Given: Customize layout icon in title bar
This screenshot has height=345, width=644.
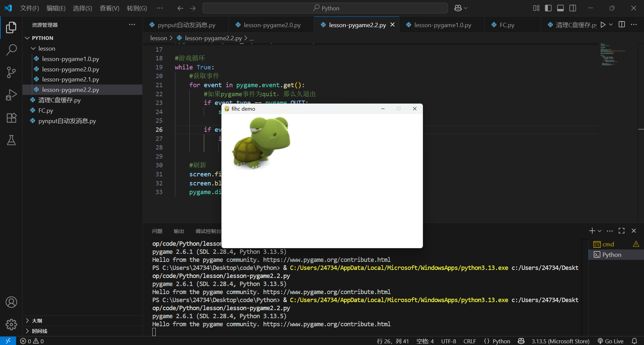Looking at the screenshot, I should click(536, 8).
